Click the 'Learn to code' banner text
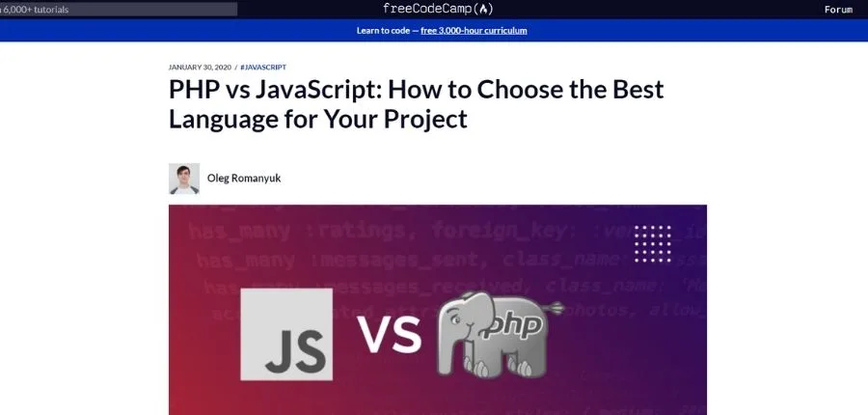 pyautogui.click(x=384, y=31)
